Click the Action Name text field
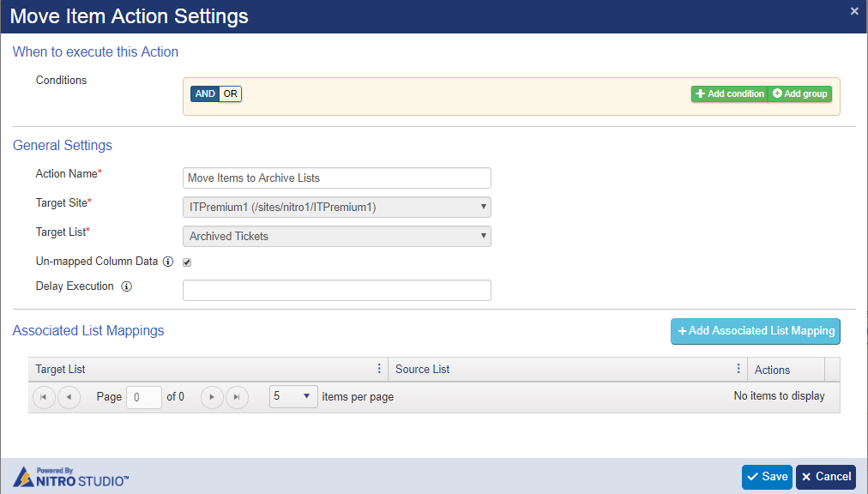The width and height of the screenshot is (868, 494). click(337, 178)
